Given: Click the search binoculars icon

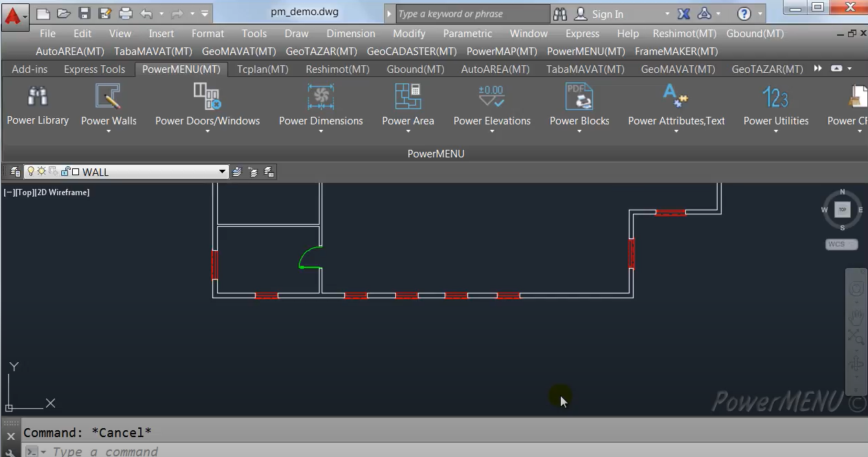Looking at the screenshot, I should pyautogui.click(x=560, y=14).
